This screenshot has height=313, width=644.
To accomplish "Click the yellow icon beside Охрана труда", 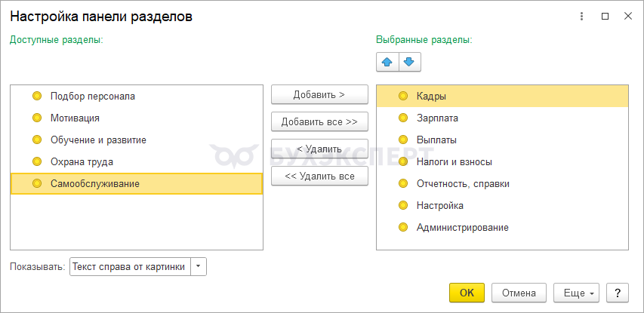I will [x=37, y=161].
